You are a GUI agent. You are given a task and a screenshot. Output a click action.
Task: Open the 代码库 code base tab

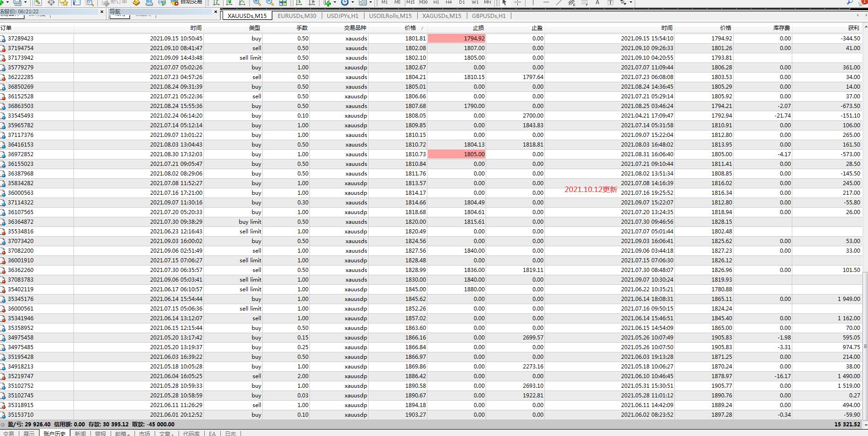(x=191, y=433)
